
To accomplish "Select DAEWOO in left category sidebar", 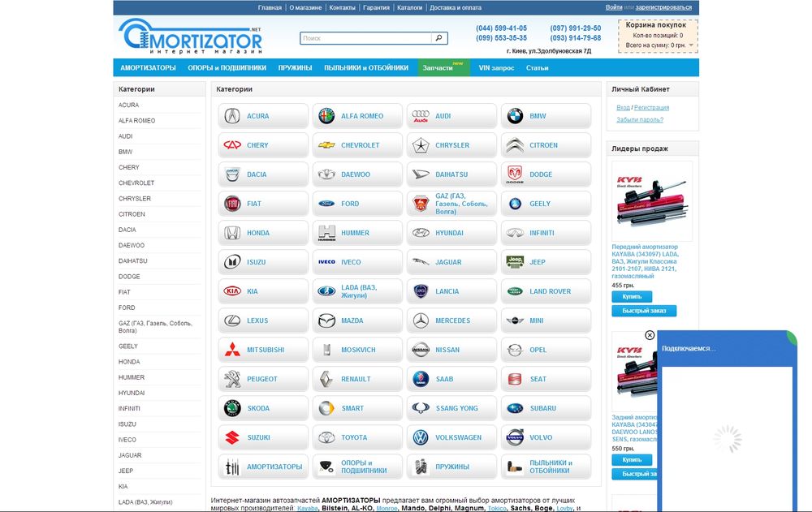I will point(131,245).
